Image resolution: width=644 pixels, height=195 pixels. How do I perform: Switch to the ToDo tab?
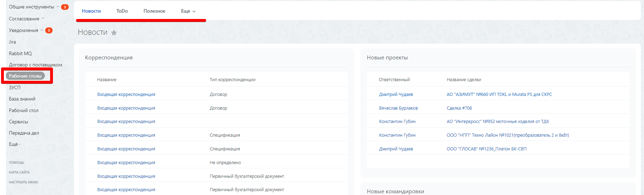tap(122, 11)
